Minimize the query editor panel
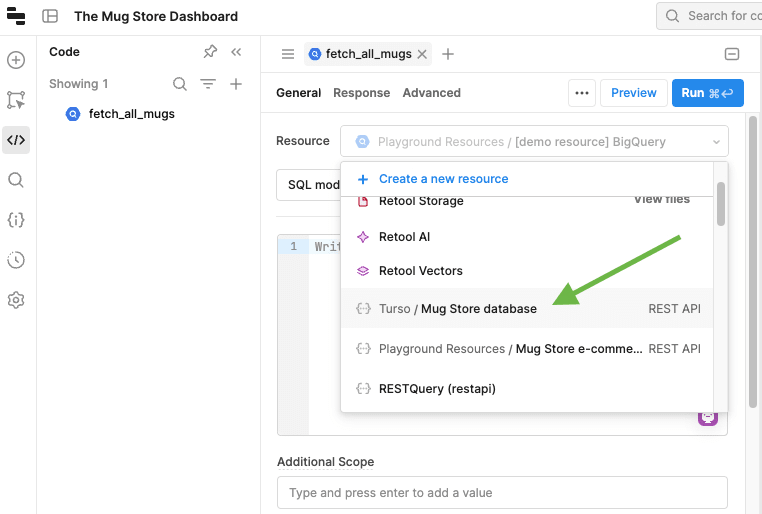The height and width of the screenshot is (514, 762). pos(732,54)
